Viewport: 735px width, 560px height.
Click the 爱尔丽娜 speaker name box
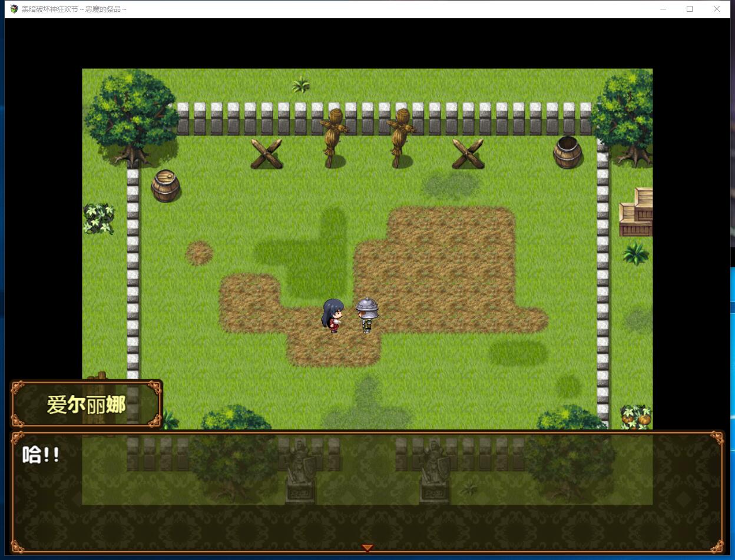pos(86,404)
